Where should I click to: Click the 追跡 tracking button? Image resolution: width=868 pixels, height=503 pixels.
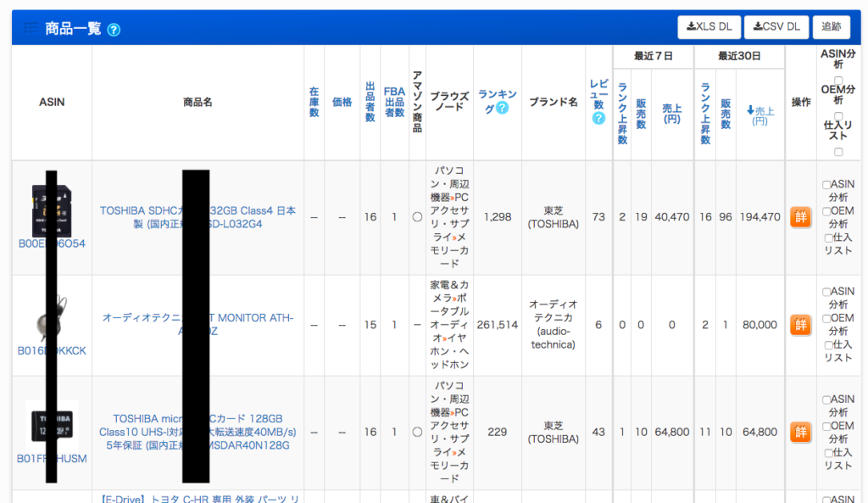pos(831,27)
